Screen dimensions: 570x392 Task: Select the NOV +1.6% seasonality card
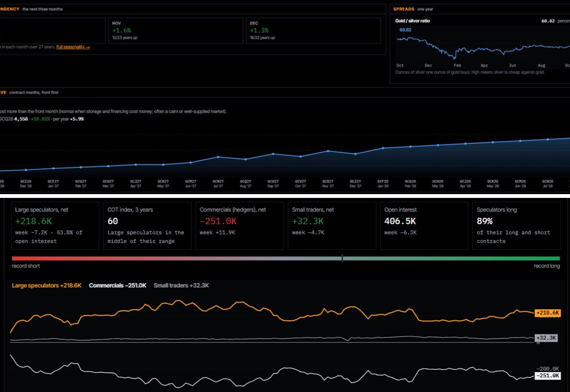[176, 31]
